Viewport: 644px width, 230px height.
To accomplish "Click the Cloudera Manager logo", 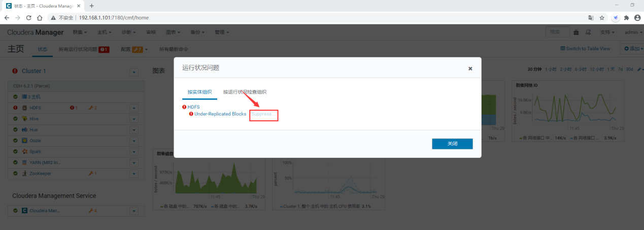I will 36,32.
